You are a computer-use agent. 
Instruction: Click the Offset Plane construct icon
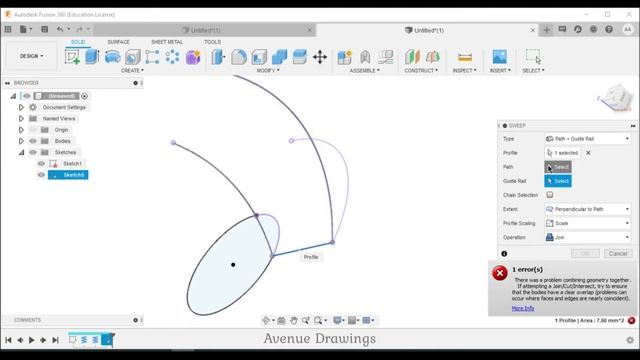pyautogui.click(x=412, y=57)
